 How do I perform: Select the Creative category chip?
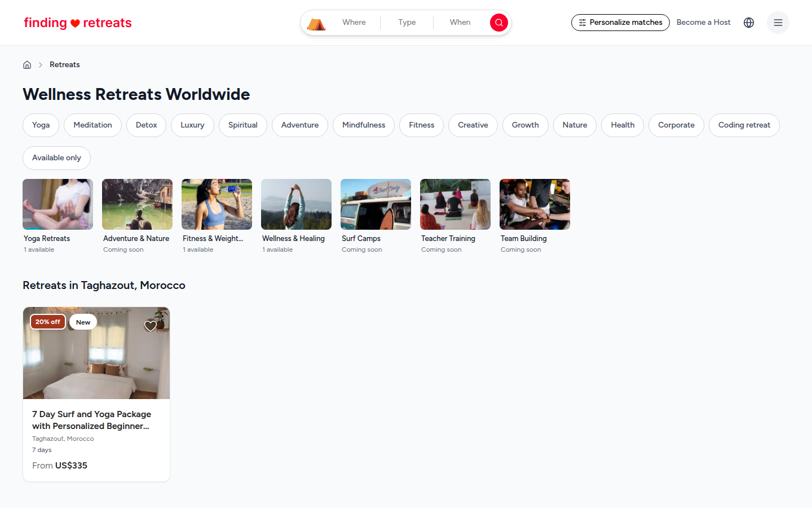click(x=473, y=125)
